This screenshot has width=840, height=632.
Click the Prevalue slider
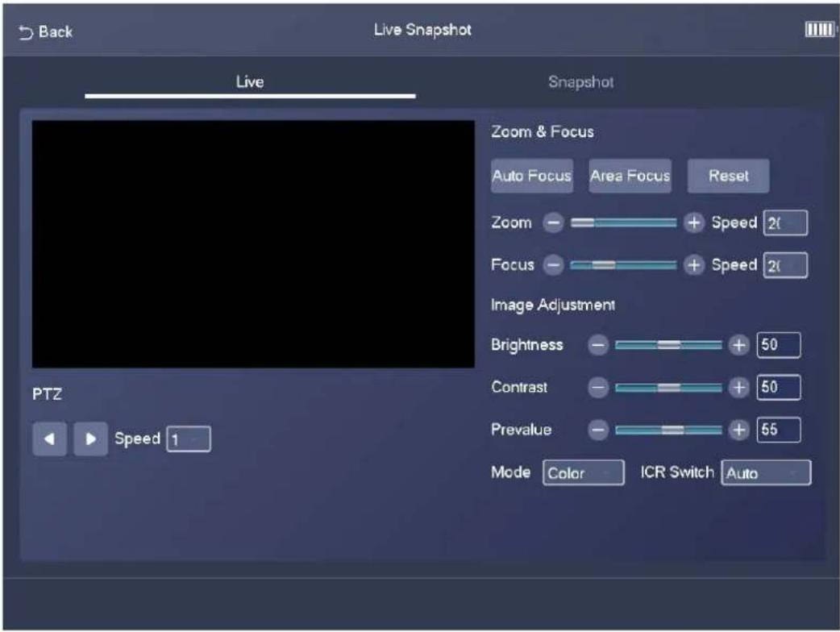(x=668, y=430)
